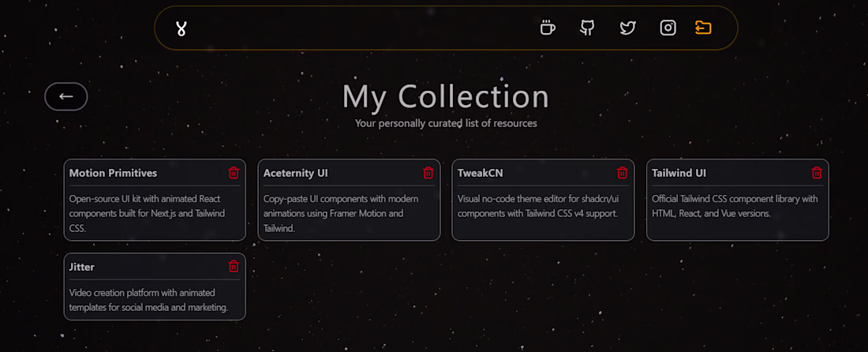Open the GitHub icon link
Viewport: 868px width, 352px height.
coord(587,28)
